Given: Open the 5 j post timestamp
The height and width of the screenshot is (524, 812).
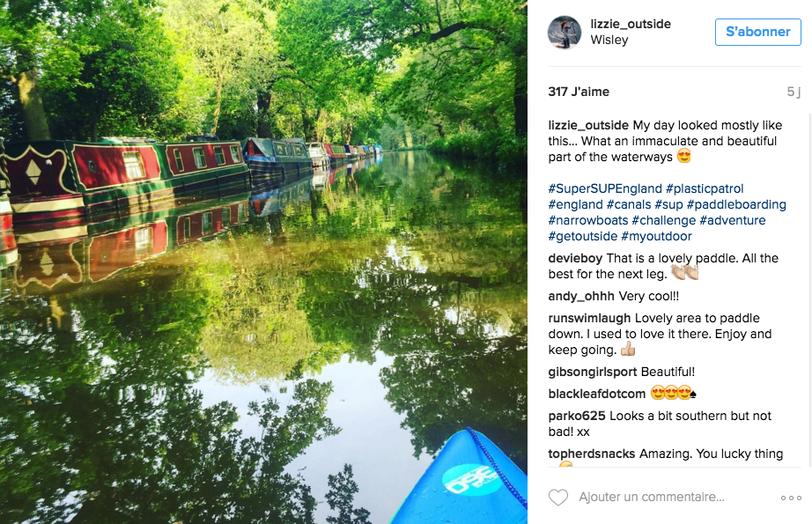Looking at the screenshot, I should 794,92.
